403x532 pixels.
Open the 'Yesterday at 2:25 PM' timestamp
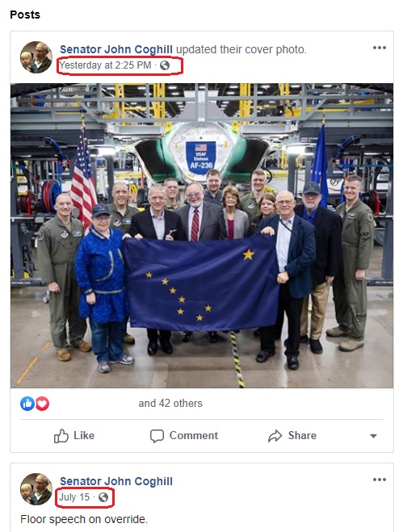tap(105, 65)
